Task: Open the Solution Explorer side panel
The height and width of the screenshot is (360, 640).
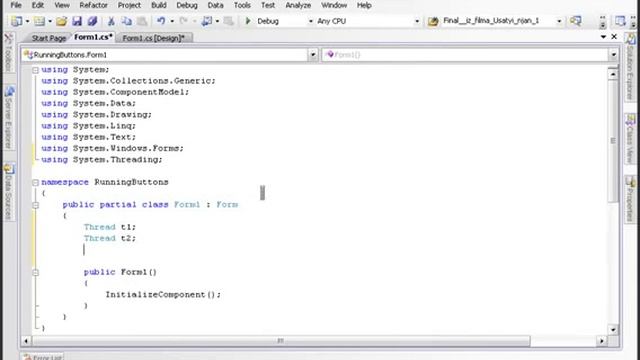Action: point(631,68)
